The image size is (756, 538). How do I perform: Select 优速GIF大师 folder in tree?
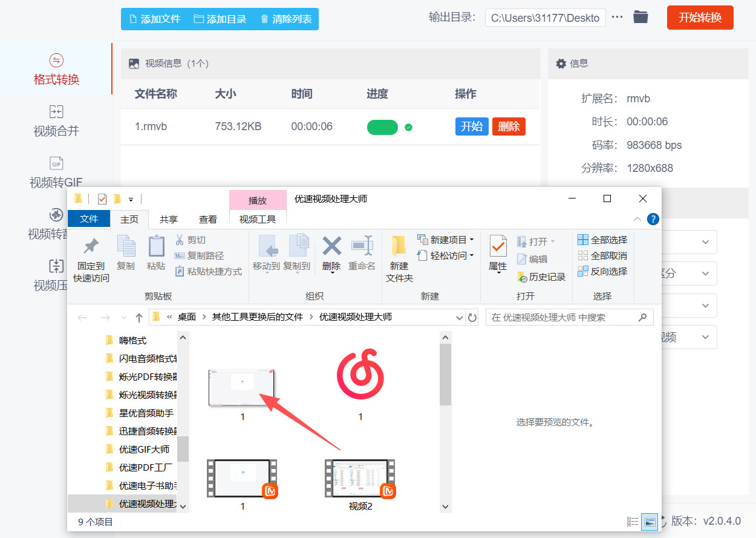[x=144, y=450]
